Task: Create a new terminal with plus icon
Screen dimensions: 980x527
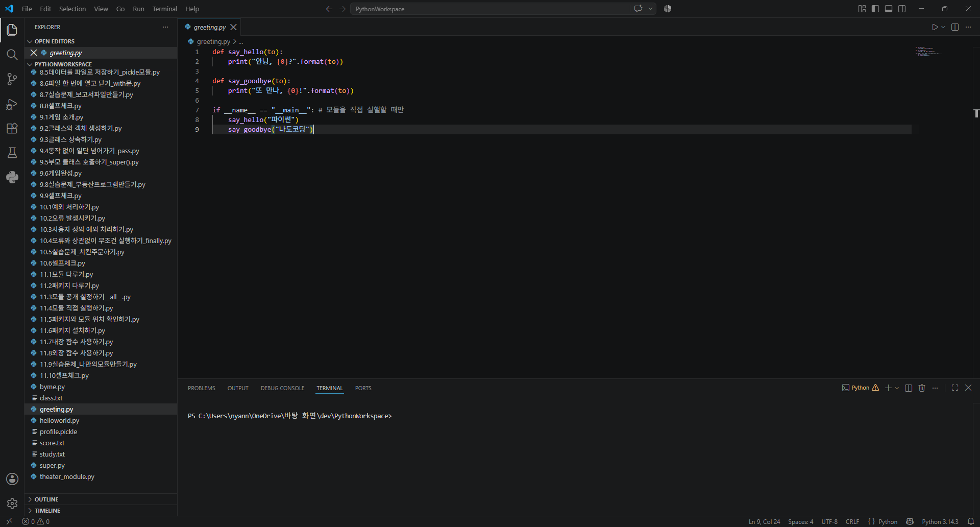Action: point(888,388)
